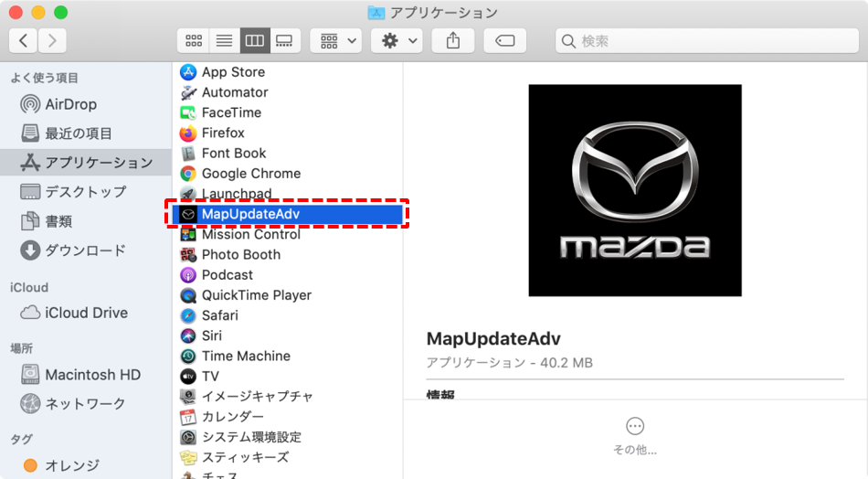This screenshot has height=479, width=868.
Task: Select Podcast in the list
Action: click(x=288, y=274)
